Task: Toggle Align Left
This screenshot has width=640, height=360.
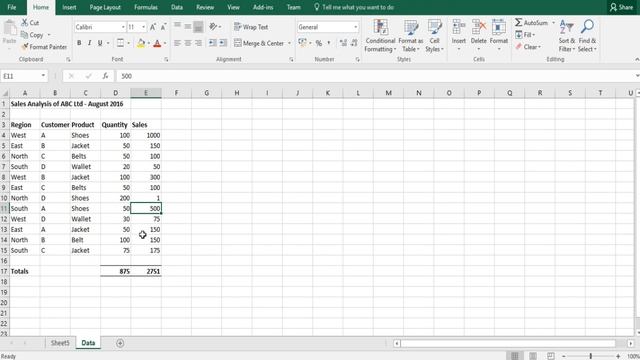Action: tap(177, 43)
